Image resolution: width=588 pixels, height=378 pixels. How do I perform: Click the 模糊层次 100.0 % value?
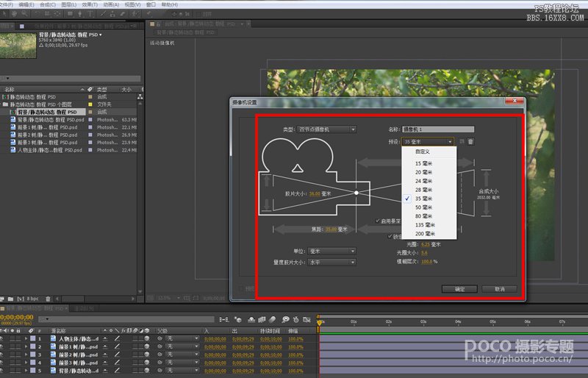426,262
